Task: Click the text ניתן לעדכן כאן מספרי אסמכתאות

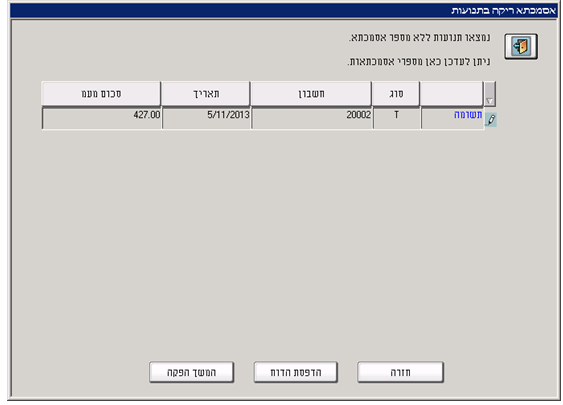Action: pos(419,62)
